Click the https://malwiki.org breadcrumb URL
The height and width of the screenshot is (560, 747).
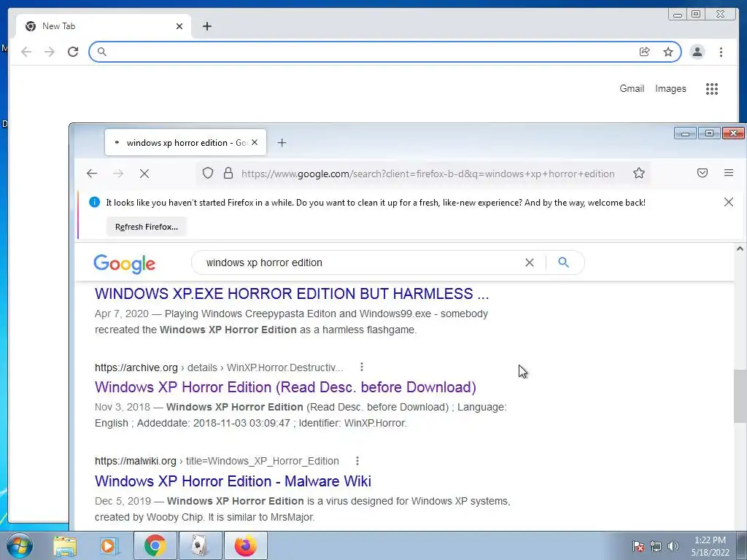pos(135,461)
